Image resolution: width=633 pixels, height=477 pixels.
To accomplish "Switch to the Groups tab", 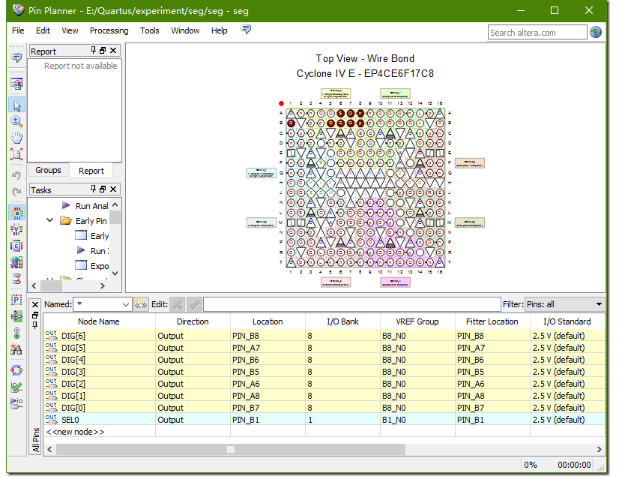I will [x=48, y=170].
